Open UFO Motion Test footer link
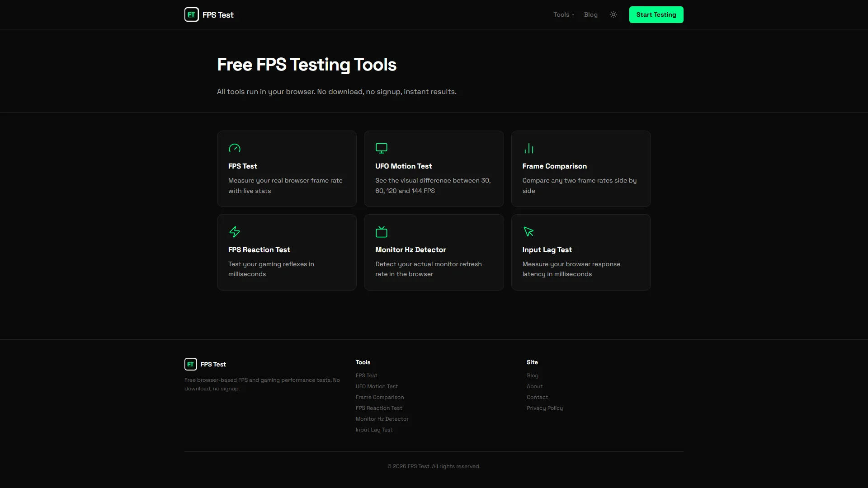Screen dimensions: 868x488 377,386
